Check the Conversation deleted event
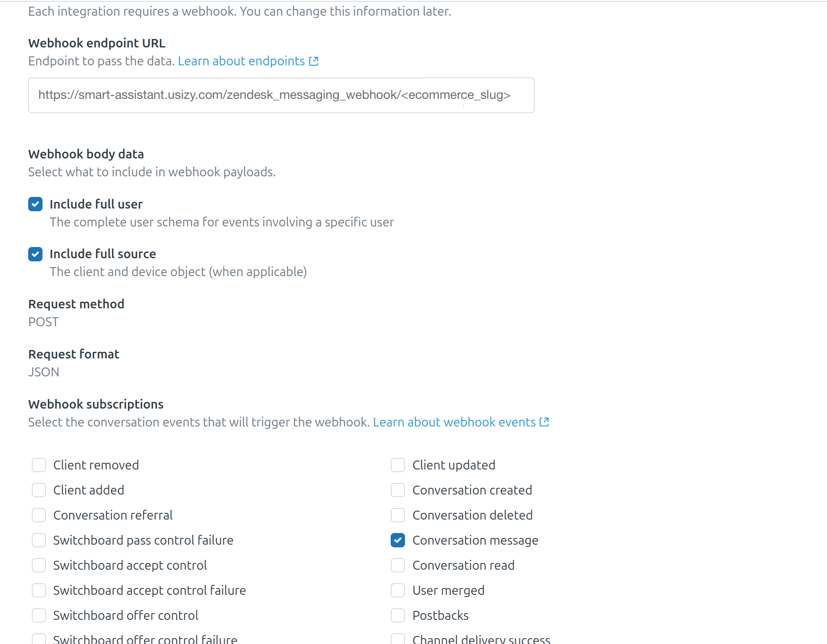 pyautogui.click(x=398, y=515)
